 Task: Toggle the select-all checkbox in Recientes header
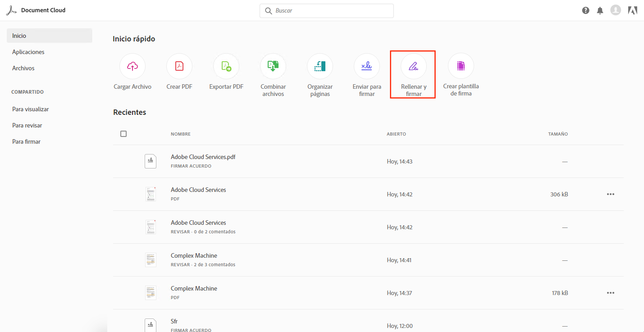point(123,134)
